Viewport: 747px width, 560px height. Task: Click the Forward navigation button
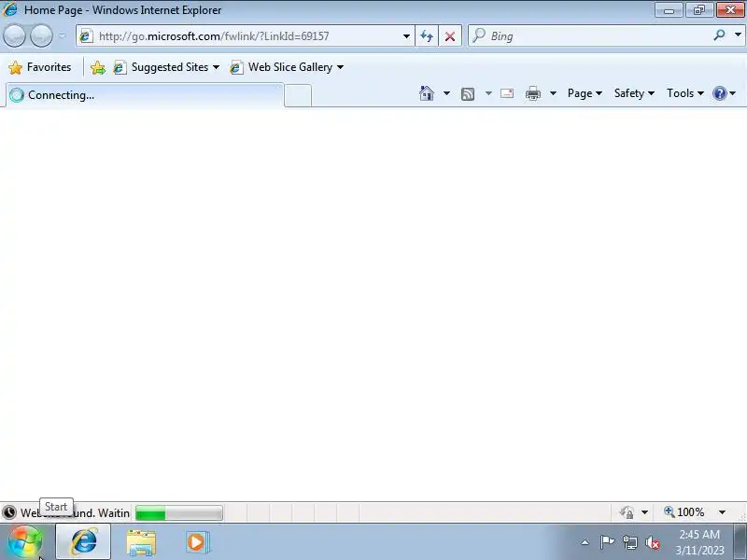pyautogui.click(x=41, y=35)
